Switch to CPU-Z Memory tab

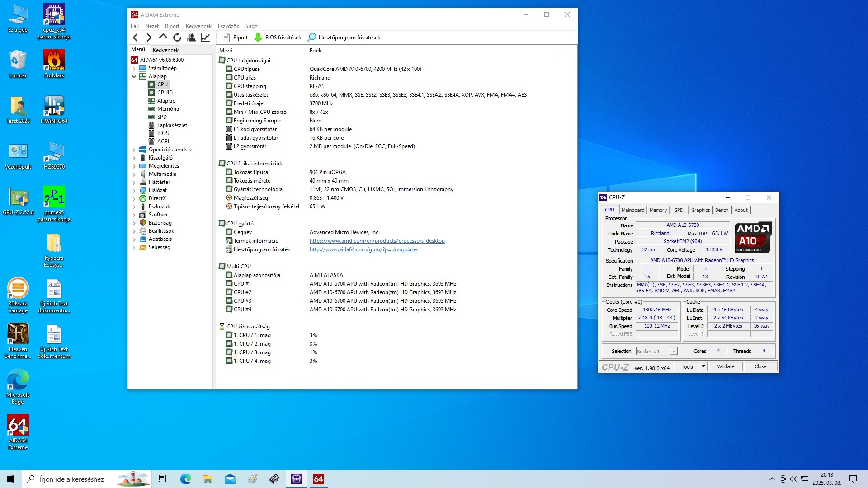pyautogui.click(x=658, y=210)
